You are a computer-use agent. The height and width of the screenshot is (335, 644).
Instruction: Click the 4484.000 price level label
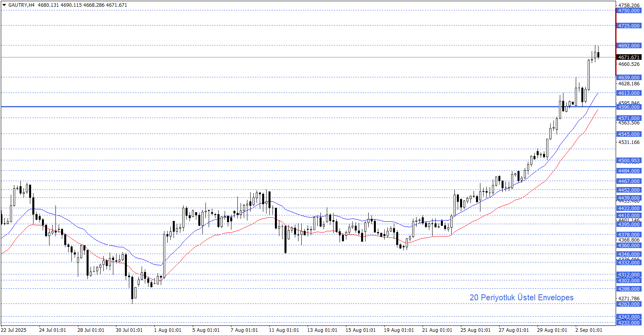point(629,171)
